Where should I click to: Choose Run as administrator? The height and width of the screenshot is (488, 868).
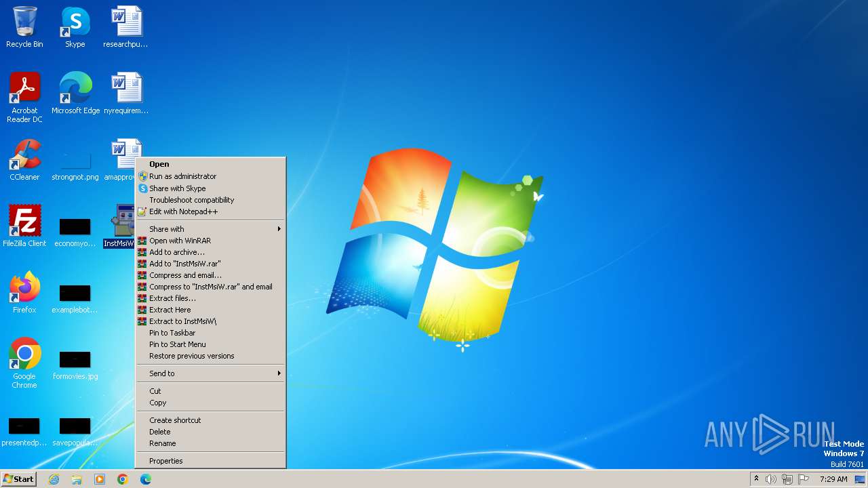[x=211, y=176]
